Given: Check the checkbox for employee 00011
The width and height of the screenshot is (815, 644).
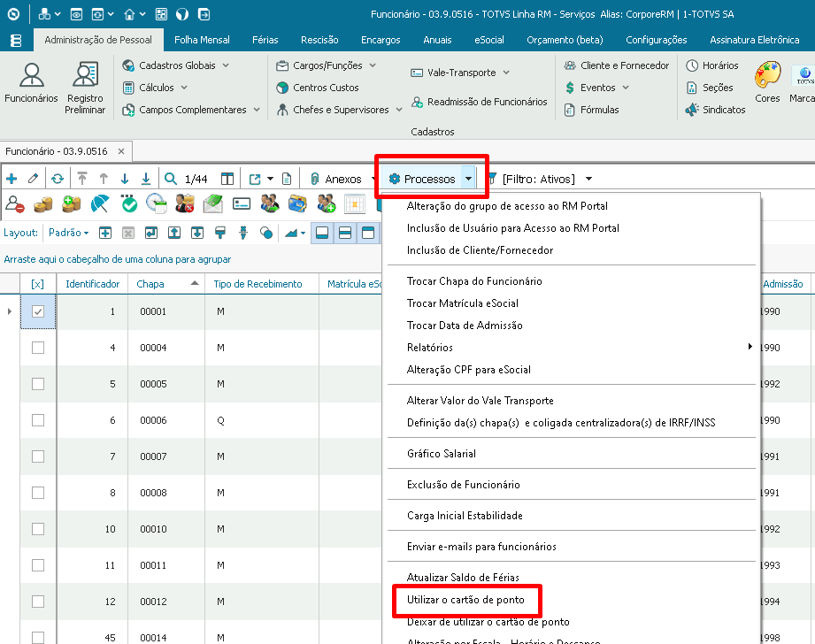Looking at the screenshot, I should pyautogui.click(x=38, y=565).
